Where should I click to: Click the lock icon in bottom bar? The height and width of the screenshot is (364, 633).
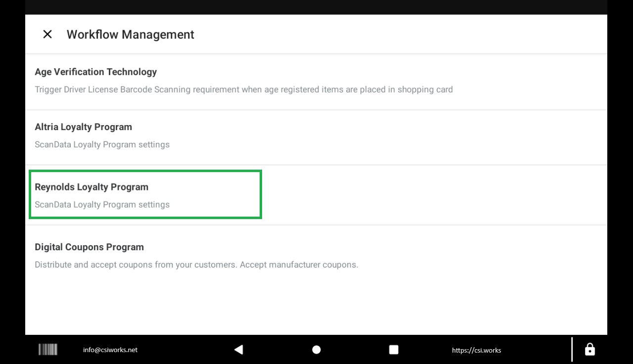[x=589, y=349]
